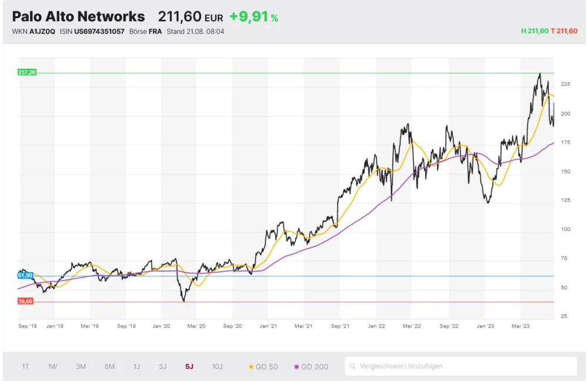The width and height of the screenshot is (588, 384).
Task: Click the Vergleichswert hinzufügen search field
Action: [460, 366]
